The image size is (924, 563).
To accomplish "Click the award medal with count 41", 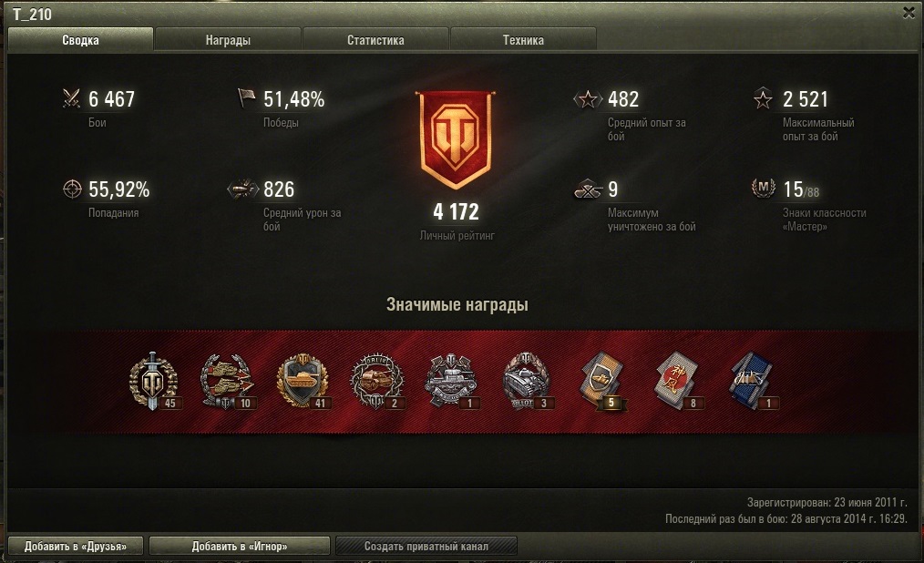I will coord(303,381).
